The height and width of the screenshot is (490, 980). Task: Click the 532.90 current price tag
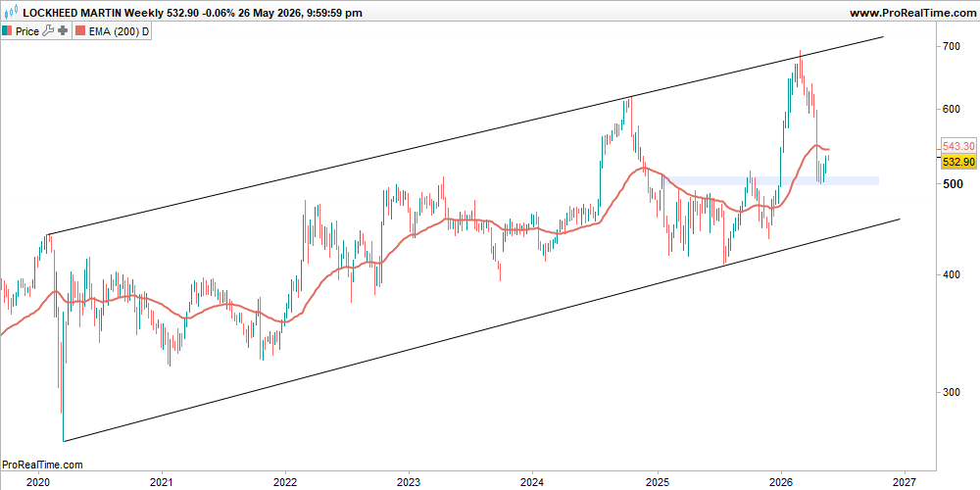[x=959, y=162]
